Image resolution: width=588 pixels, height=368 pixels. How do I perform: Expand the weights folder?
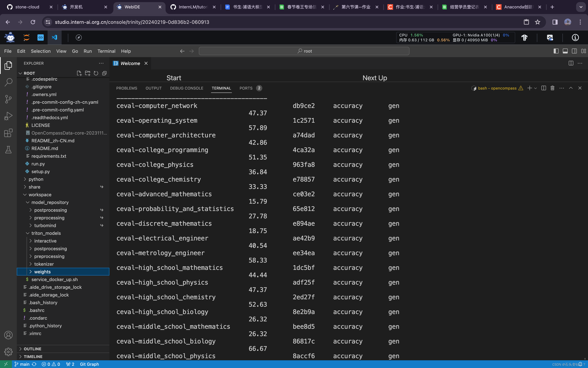point(42,272)
